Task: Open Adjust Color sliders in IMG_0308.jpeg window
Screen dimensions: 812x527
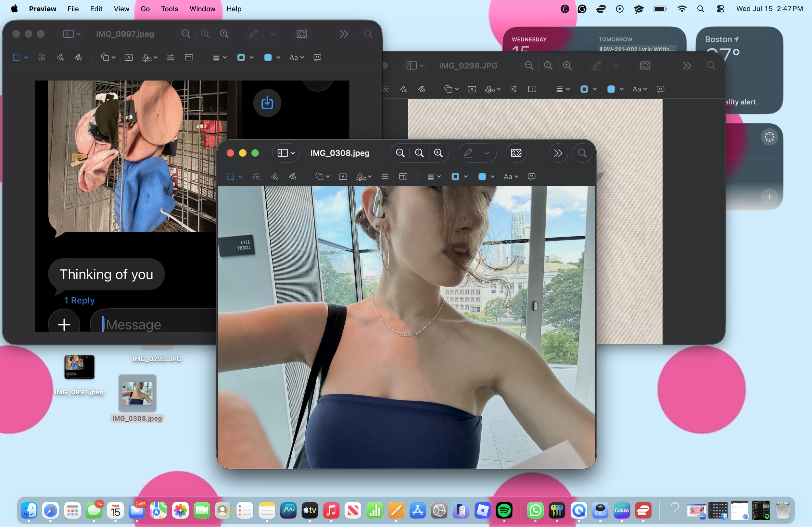Action: click(385, 177)
